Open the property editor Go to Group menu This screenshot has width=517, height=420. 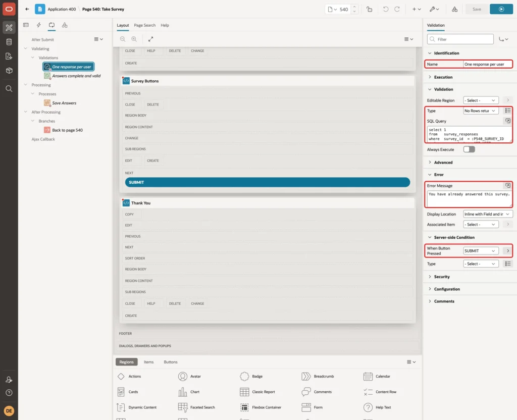503,39
